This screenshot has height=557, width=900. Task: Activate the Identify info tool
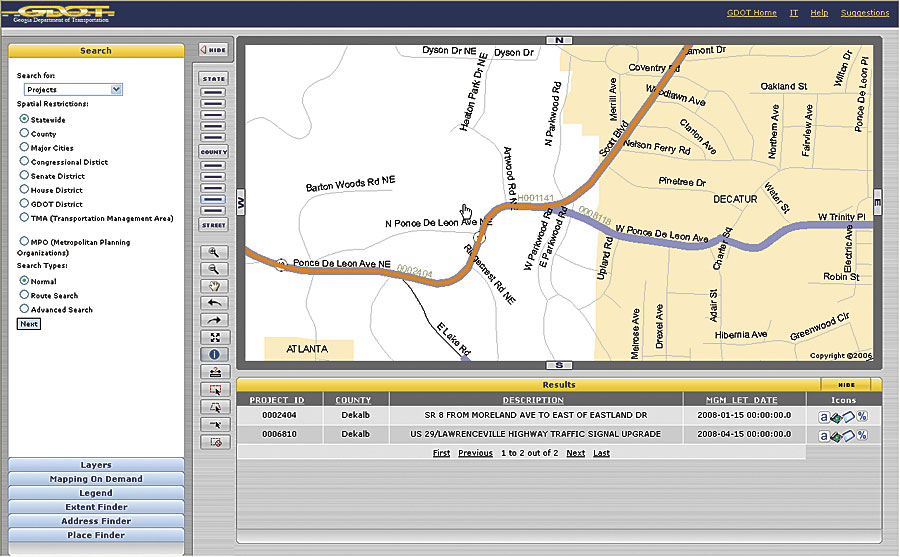click(x=214, y=354)
